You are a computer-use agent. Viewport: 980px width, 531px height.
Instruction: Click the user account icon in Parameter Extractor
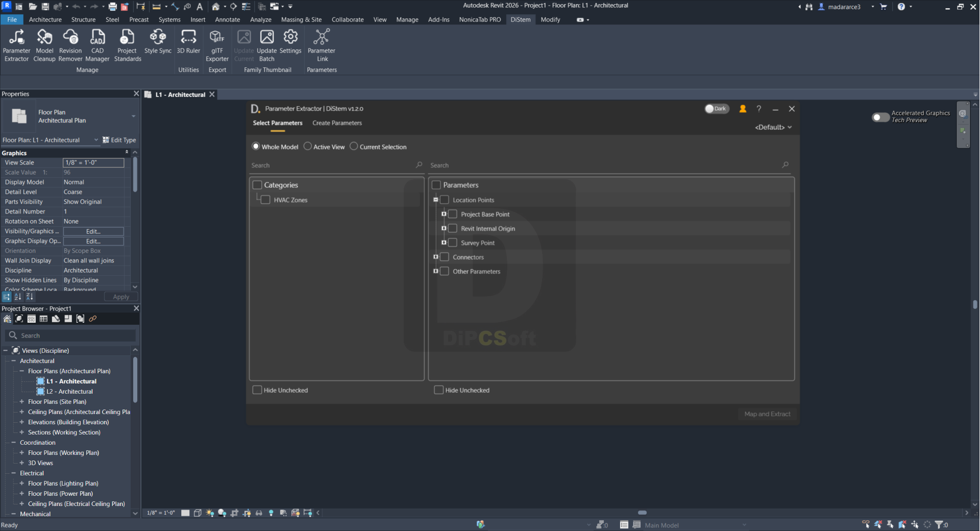743,109
